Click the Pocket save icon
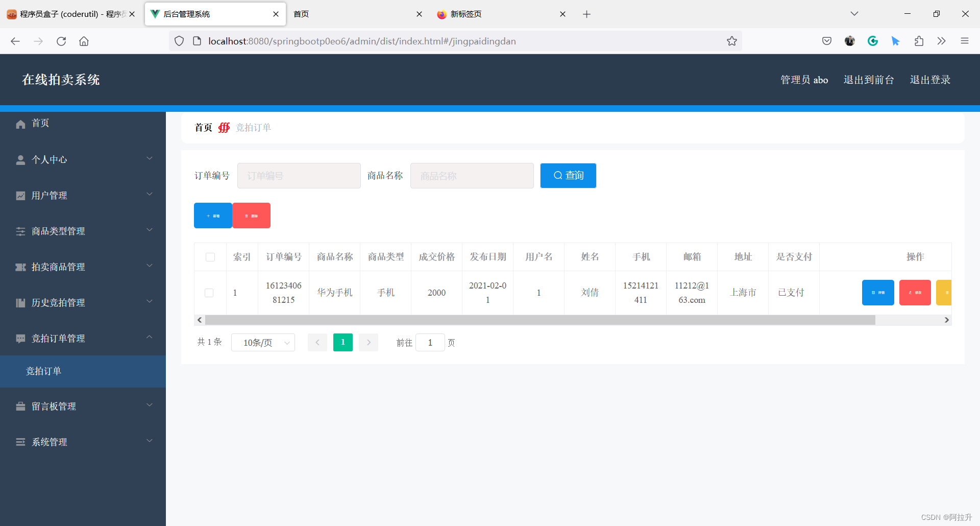The height and width of the screenshot is (526, 980). 827,41
